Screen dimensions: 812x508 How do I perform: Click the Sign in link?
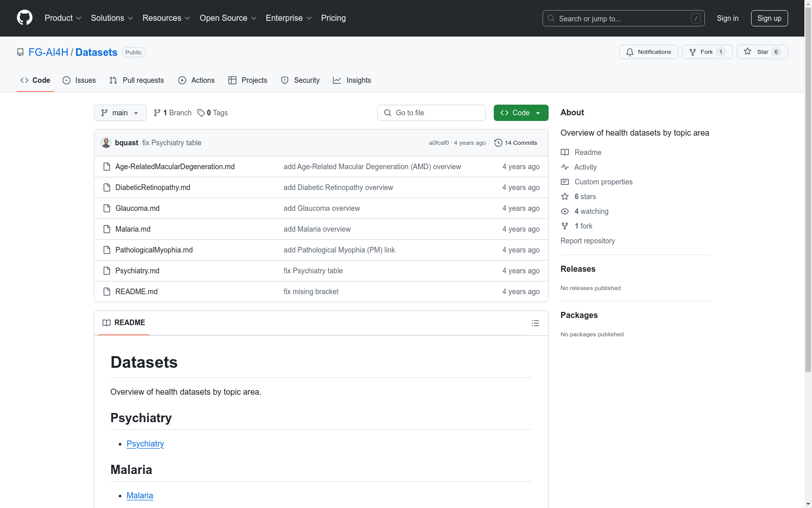728,18
